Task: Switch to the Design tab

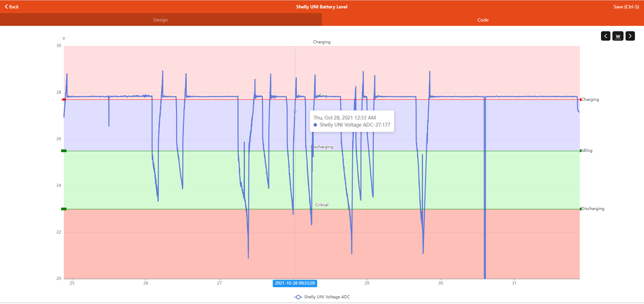Action: [161, 20]
